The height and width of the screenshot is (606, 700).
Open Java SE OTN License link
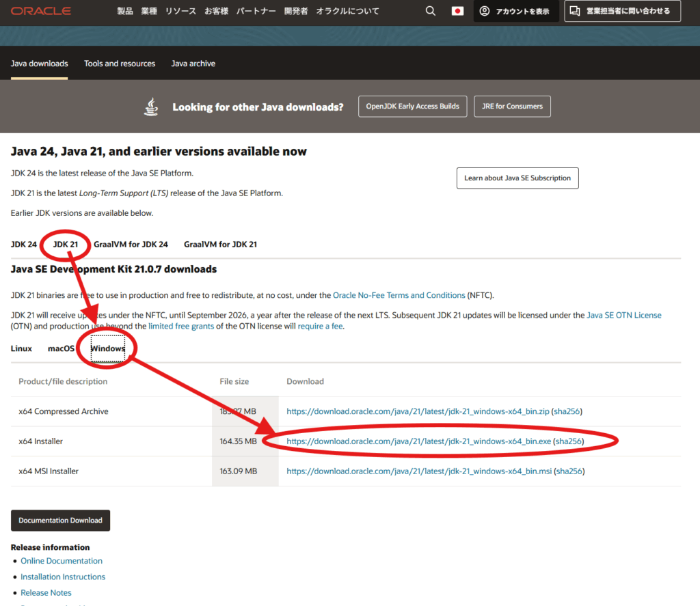coord(624,315)
